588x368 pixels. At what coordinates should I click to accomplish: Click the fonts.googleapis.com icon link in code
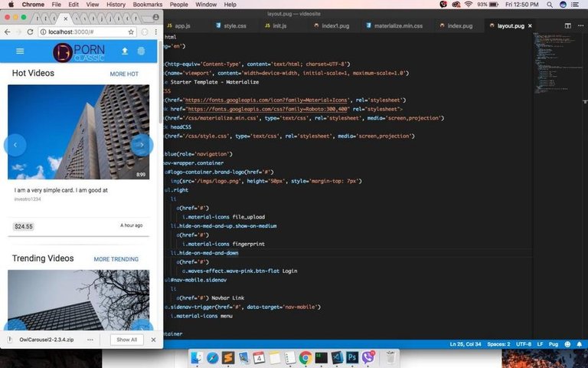(266, 100)
